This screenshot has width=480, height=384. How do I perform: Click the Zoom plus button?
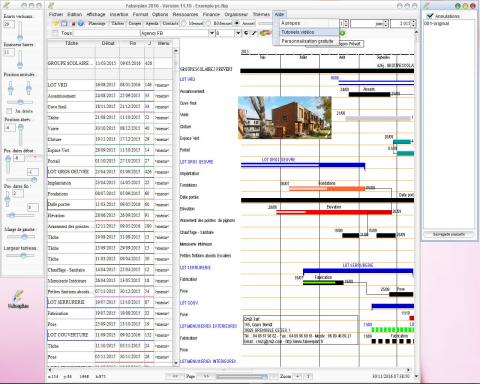(298, 376)
